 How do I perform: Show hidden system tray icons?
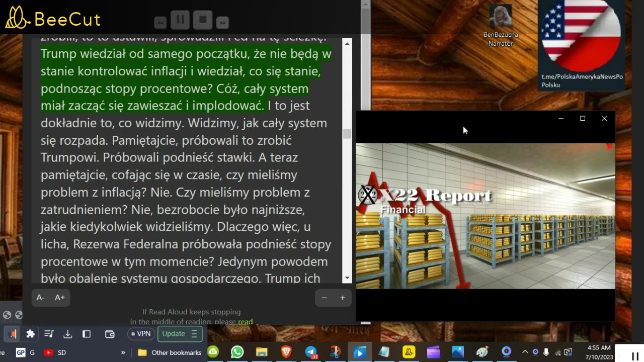point(525,352)
